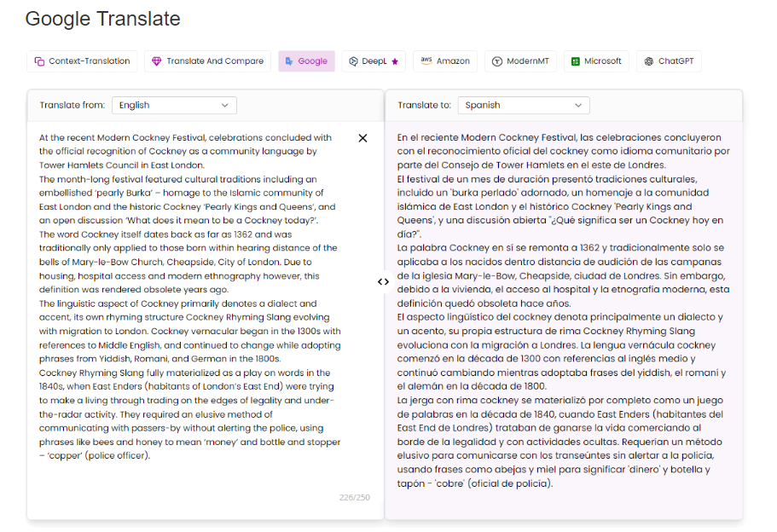This screenshot has width=777, height=532.
Task: Switch to Translate And Compare tab
Action: click(x=207, y=61)
